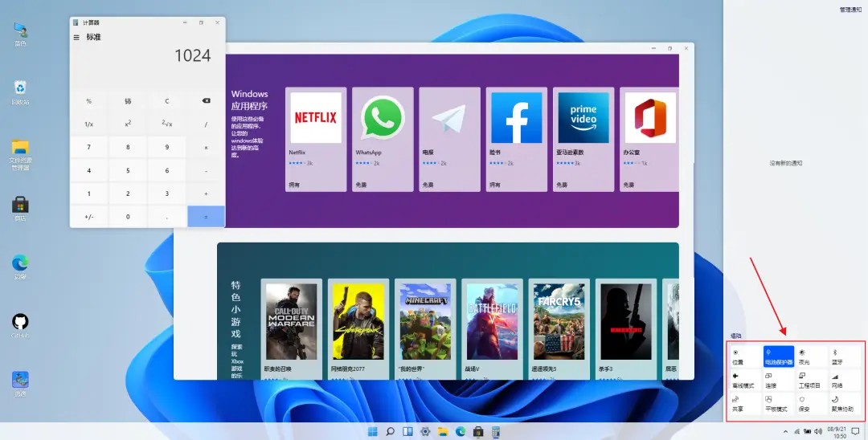Image resolution: width=868 pixels, height=440 pixels.
Task: Click the Network (网络) quick action
Action: tap(845, 381)
